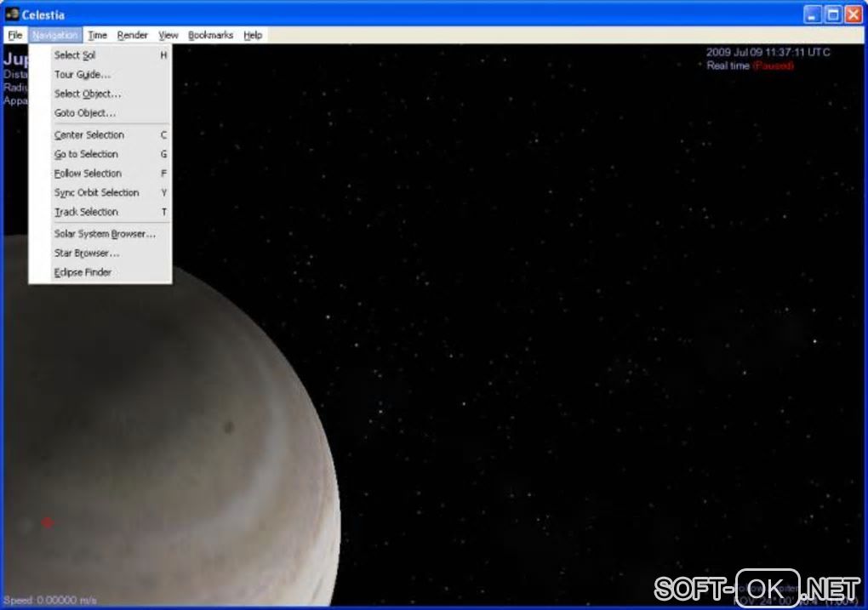Viewport: 868px width, 610px height.
Task: Open the File menu
Action: [15, 35]
